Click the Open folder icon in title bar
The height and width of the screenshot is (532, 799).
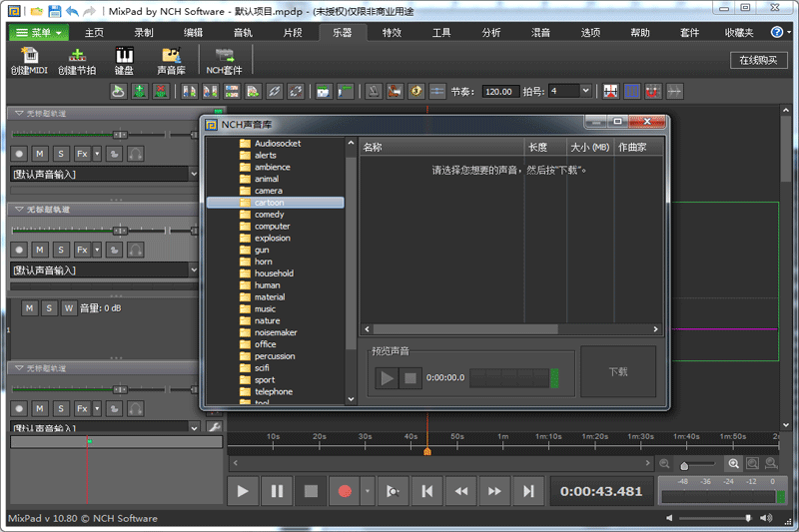(37, 11)
